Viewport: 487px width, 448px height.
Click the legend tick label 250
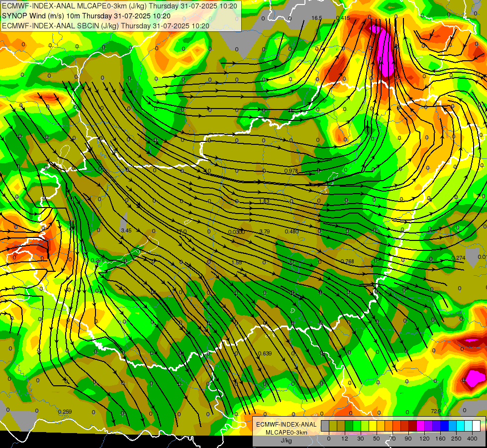[456, 439]
